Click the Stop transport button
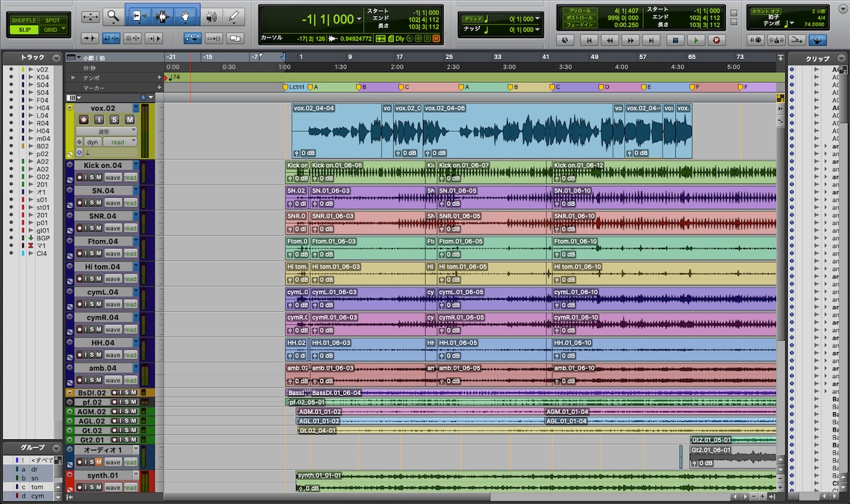 point(675,40)
